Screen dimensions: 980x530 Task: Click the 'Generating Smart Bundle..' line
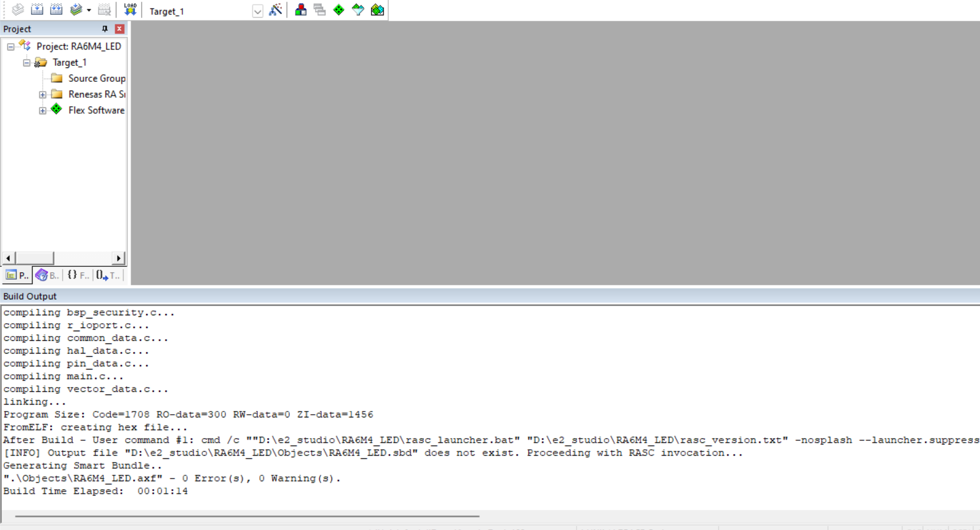[82, 466]
